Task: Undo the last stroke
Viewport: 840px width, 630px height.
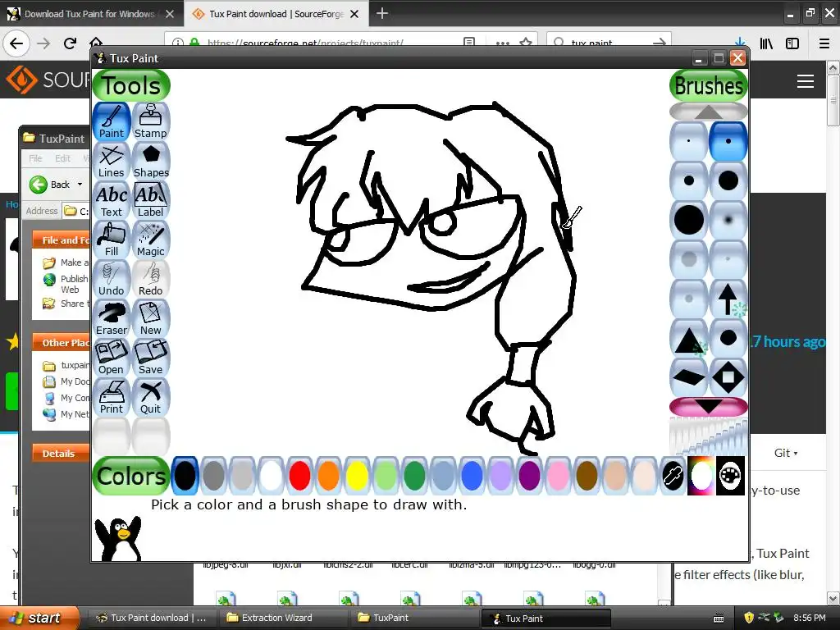Action: (x=112, y=279)
